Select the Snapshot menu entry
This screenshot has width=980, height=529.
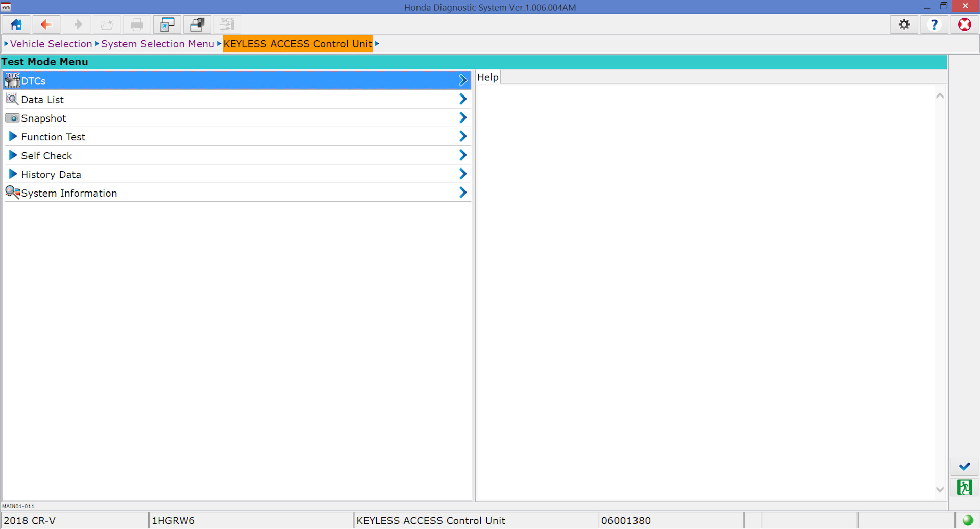[237, 118]
